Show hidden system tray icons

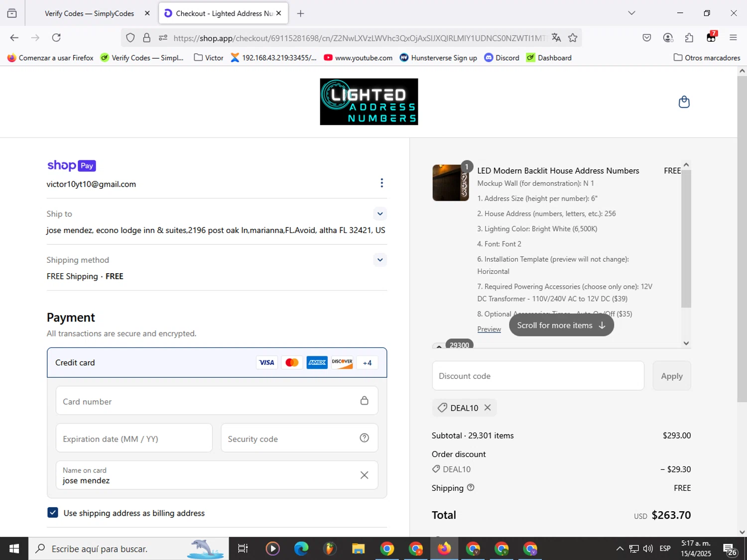(620, 549)
